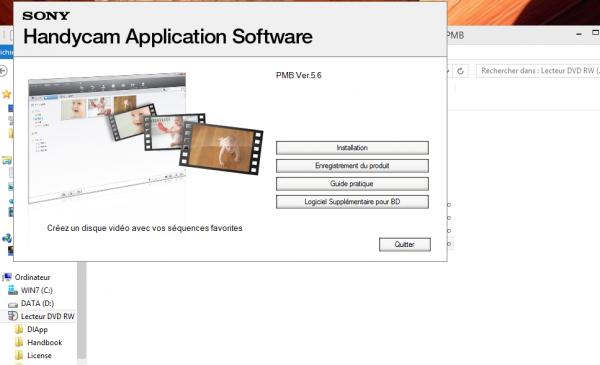
Task: Click the WIN7 (C:) drive icon
Action: click(13, 290)
